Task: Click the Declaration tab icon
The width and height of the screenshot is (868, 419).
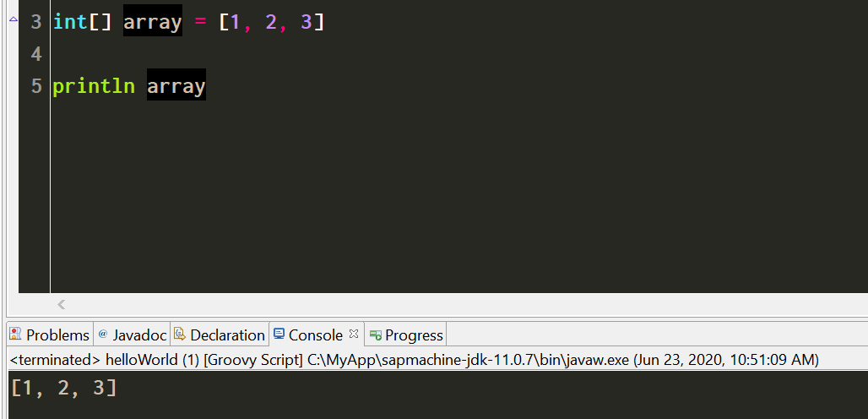Action: pyautogui.click(x=179, y=334)
